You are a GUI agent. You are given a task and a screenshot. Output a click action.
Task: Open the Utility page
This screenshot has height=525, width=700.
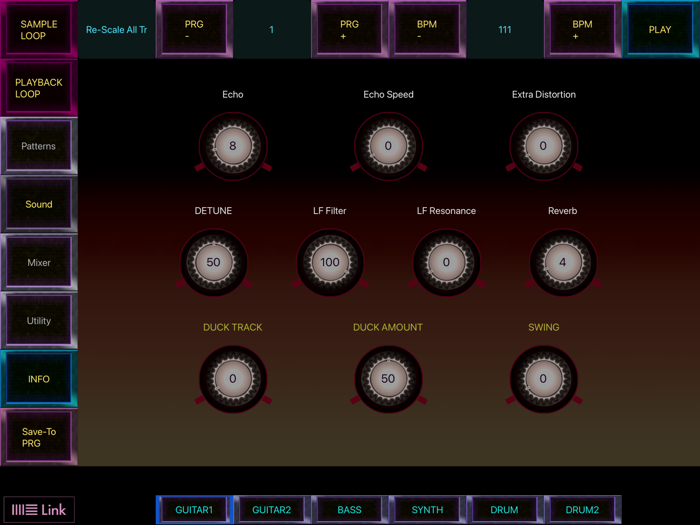(39, 321)
